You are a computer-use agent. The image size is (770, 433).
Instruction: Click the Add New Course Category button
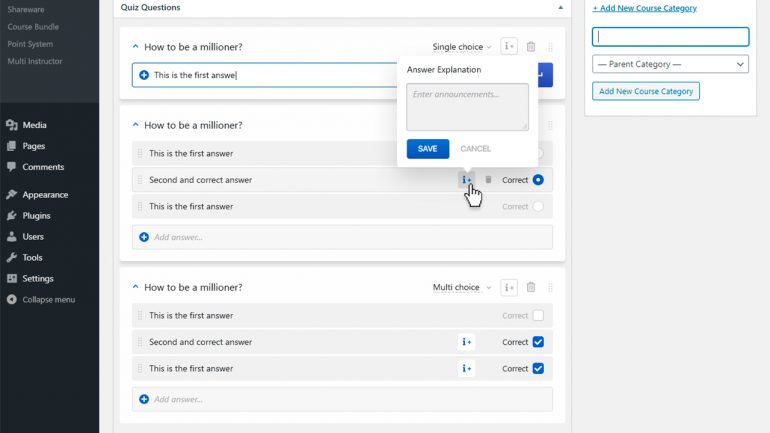point(646,91)
